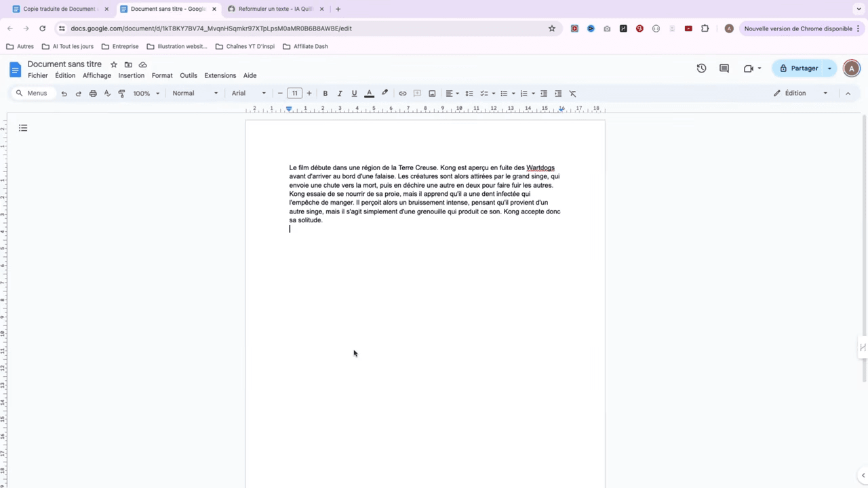This screenshot has width=868, height=488.
Task: Switch to Copie traduite de Document tab
Action: [60, 9]
